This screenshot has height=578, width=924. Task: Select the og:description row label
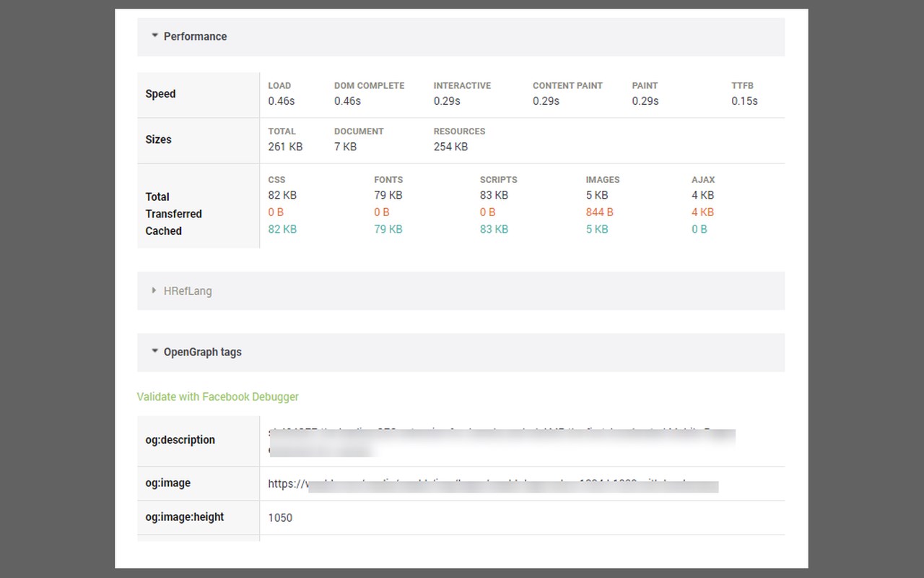(180, 440)
